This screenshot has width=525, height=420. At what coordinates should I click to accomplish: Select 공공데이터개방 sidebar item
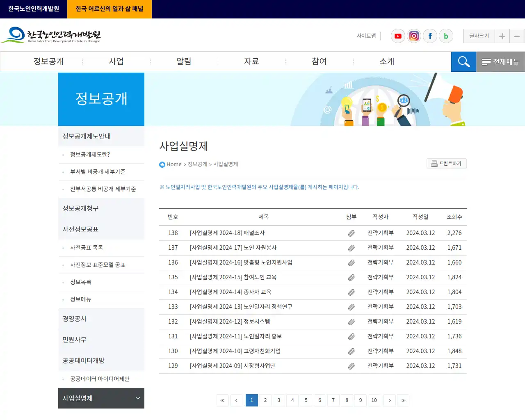coord(101,361)
